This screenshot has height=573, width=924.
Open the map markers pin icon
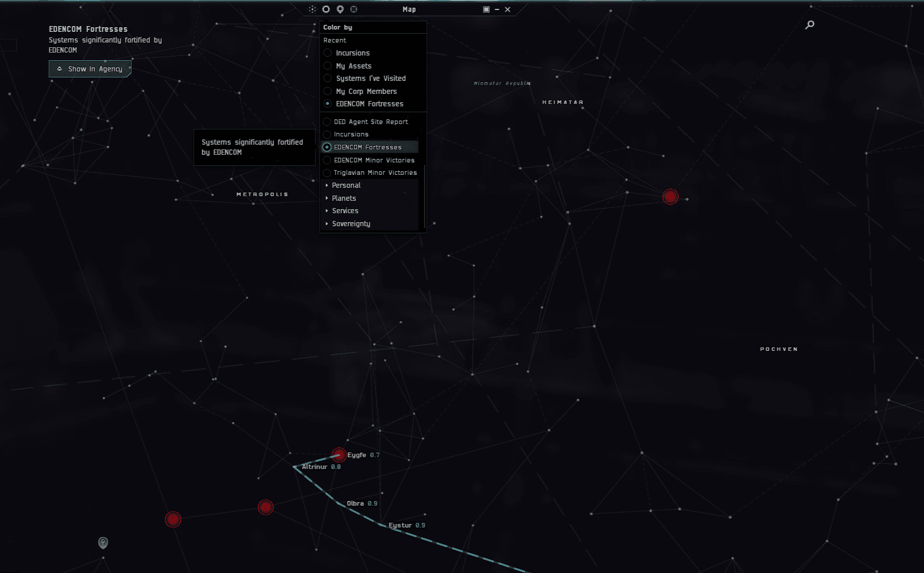pos(340,9)
